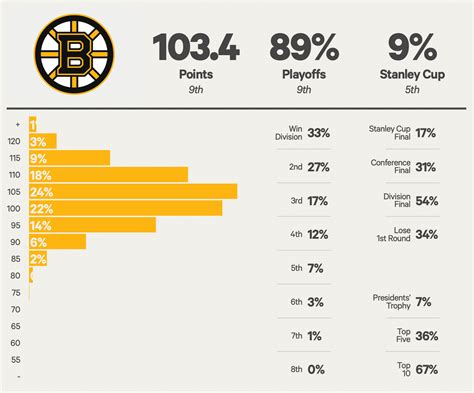Select the 9% bar at 115 points
This screenshot has width=474, height=393.
coord(70,158)
